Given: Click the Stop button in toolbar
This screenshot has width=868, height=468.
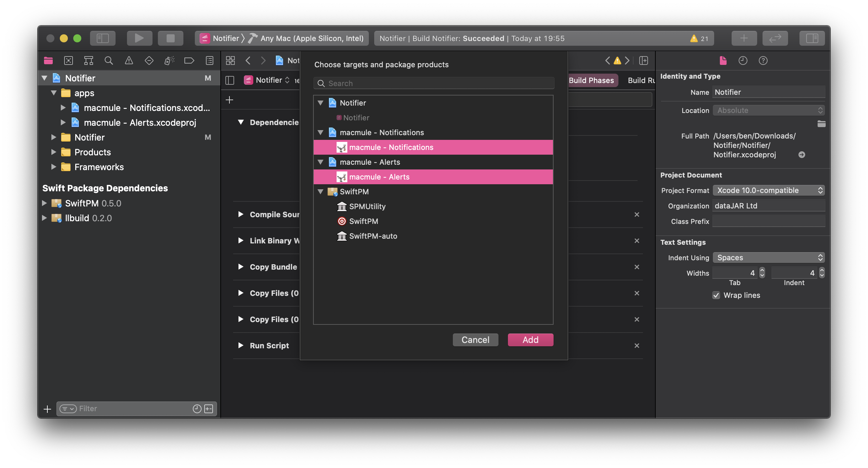Looking at the screenshot, I should click(171, 38).
